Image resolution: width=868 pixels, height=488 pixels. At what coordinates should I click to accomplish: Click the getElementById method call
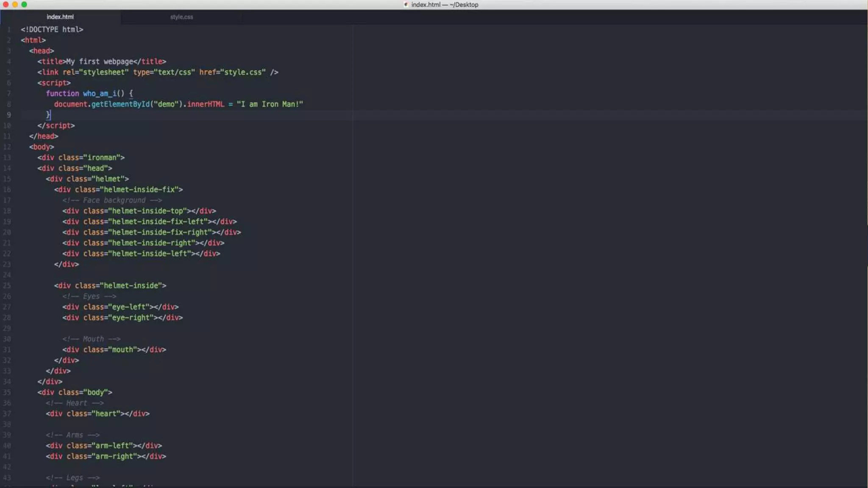(x=120, y=104)
